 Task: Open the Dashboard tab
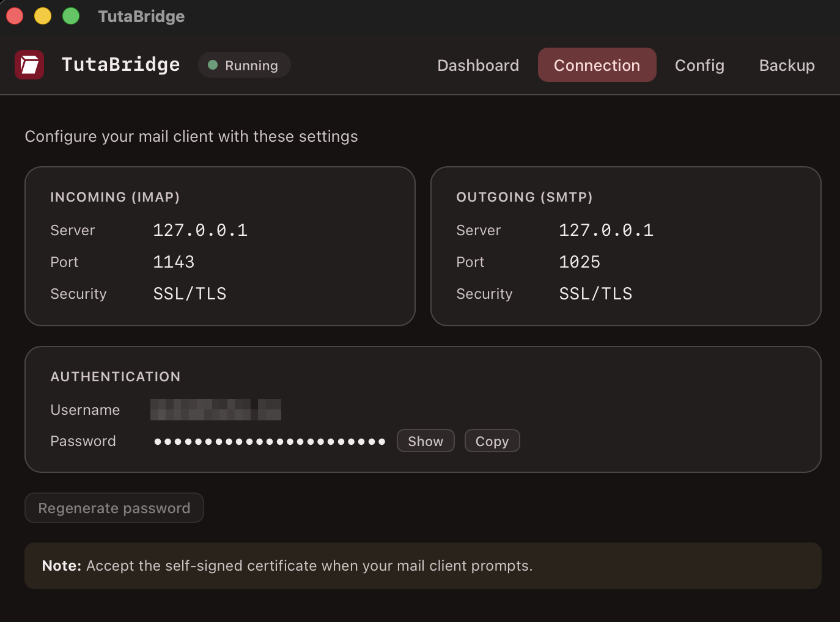pos(478,65)
